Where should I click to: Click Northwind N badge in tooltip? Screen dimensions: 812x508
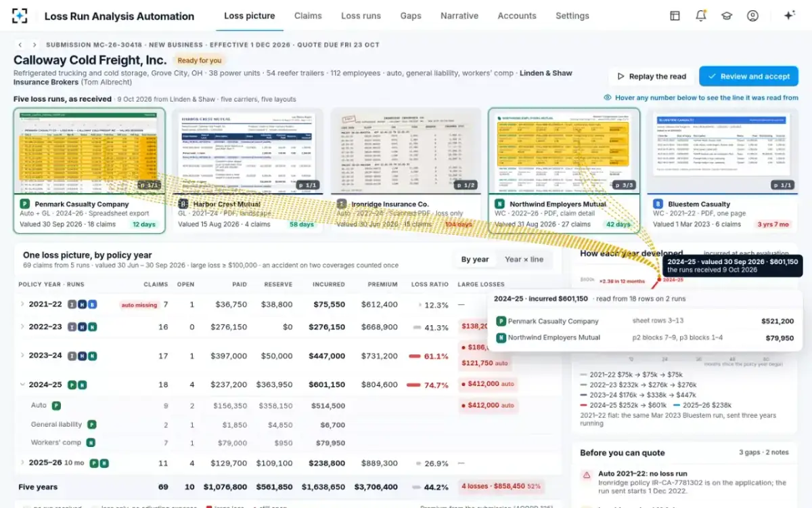tap(501, 337)
